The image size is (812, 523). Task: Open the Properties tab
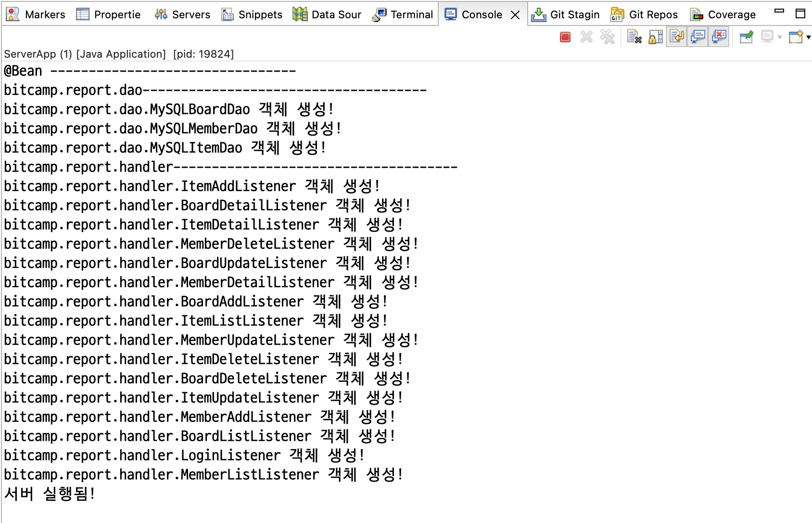tap(109, 14)
